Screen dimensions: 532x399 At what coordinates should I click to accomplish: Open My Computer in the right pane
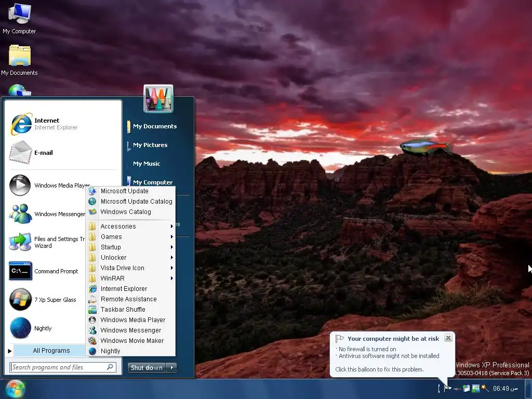coord(153,182)
